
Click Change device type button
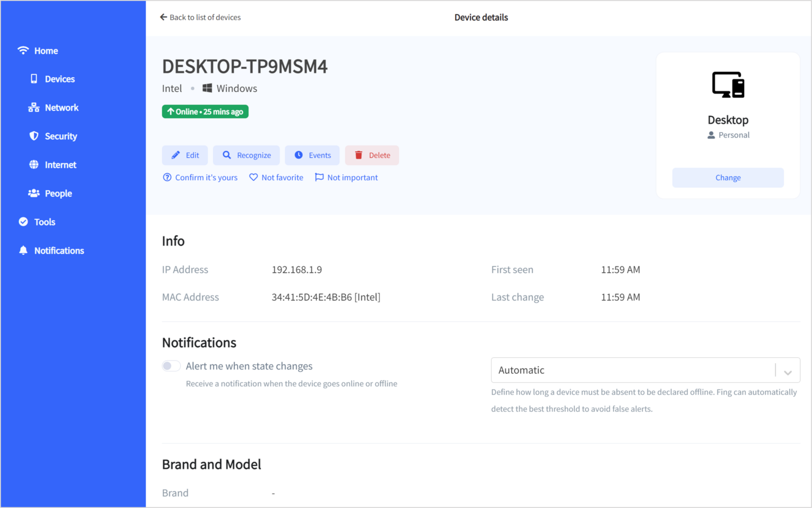[x=727, y=178]
